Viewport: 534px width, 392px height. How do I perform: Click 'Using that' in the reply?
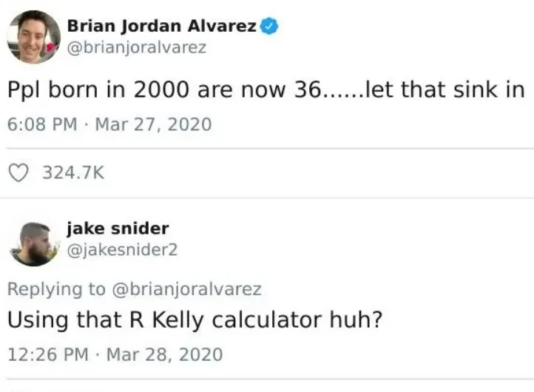pos(64,320)
